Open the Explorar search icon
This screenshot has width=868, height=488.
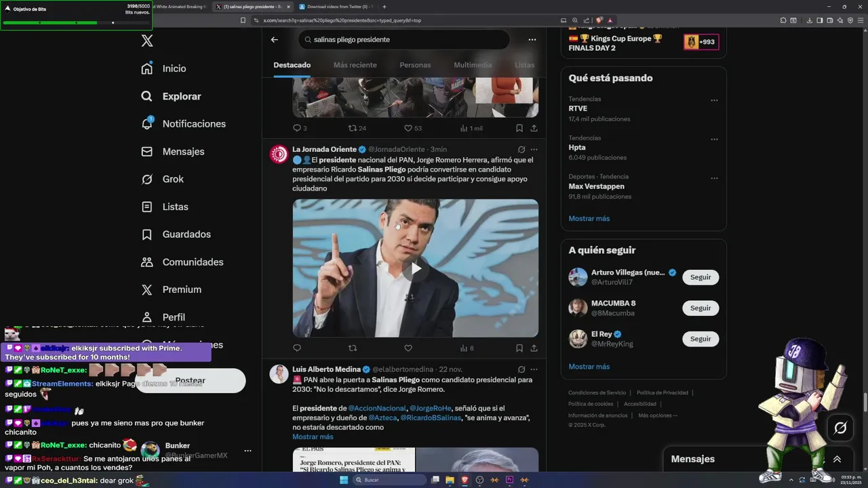click(147, 96)
